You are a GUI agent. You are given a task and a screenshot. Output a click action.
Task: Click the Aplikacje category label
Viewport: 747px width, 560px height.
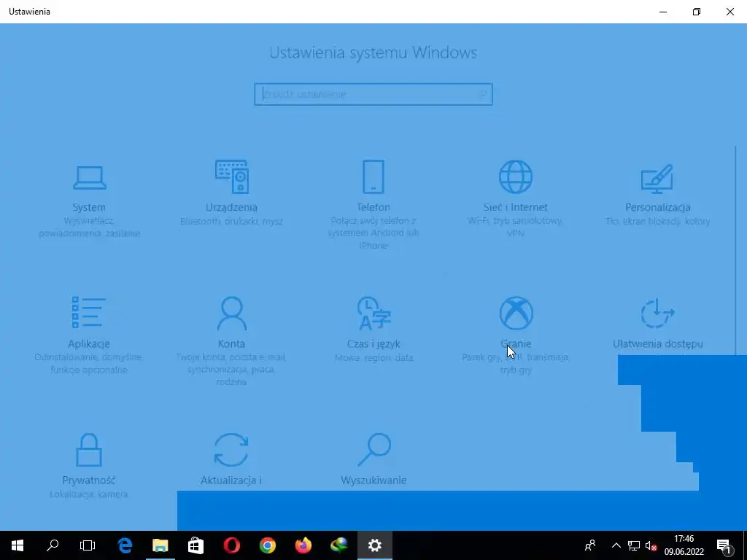89,344
